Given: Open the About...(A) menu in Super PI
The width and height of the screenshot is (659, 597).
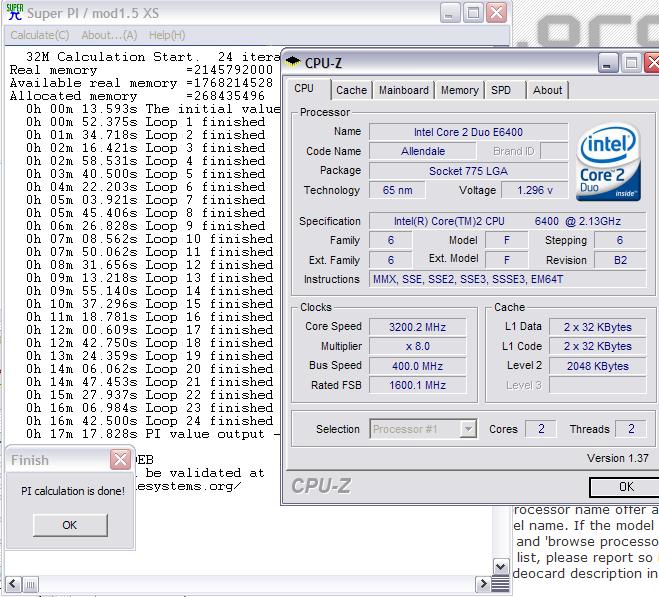Looking at the screenshot, I should pyautogui.click(x=109, y=35).
